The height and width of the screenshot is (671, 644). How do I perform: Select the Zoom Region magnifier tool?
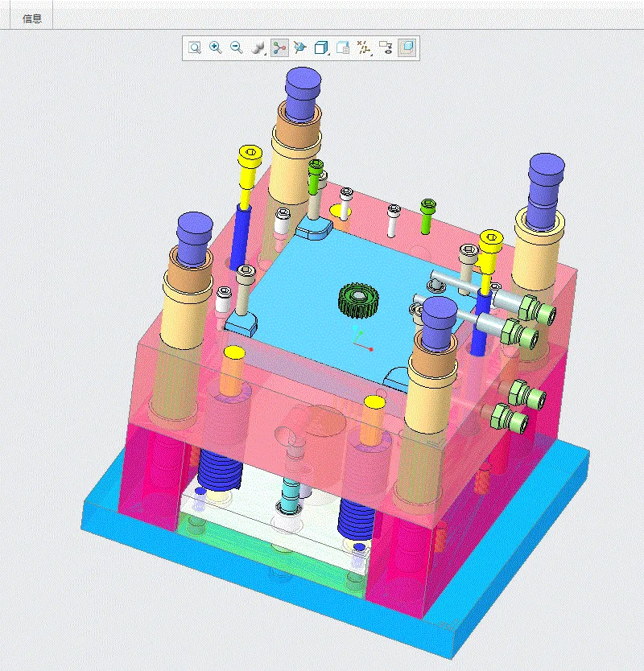pos(193,47)
